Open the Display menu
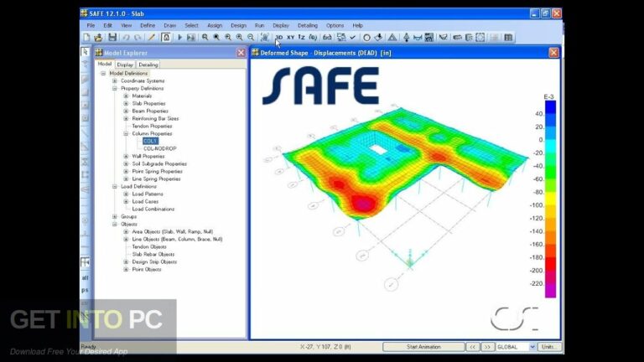 [x=281, y=25]
